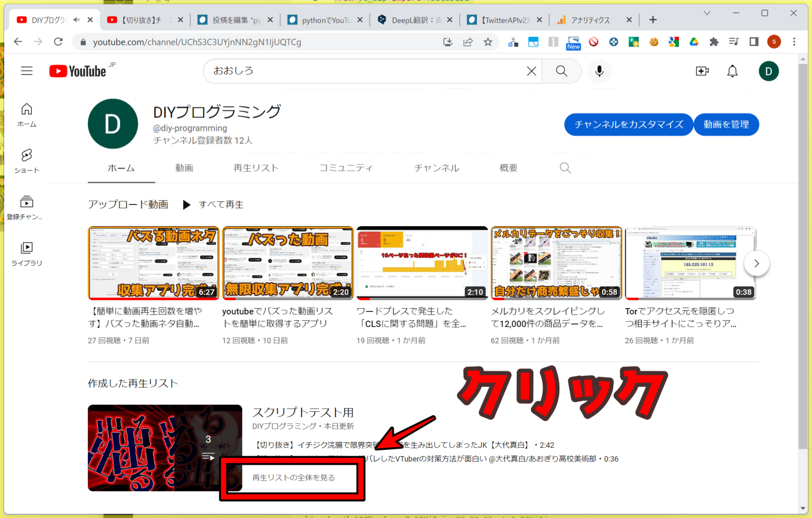Bookmark the page with the star icon

point(488,42)
